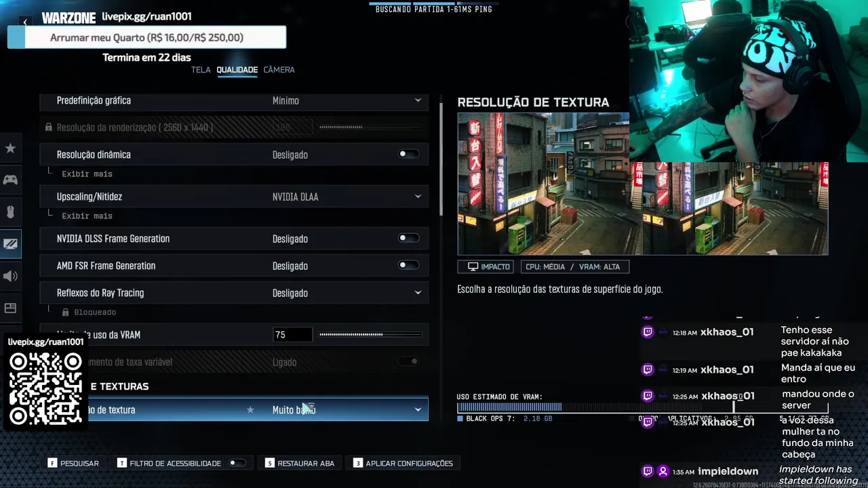This screenshot has width=868, height=488.
Task: Open the interface settings category icon
Action: point(10,308)
